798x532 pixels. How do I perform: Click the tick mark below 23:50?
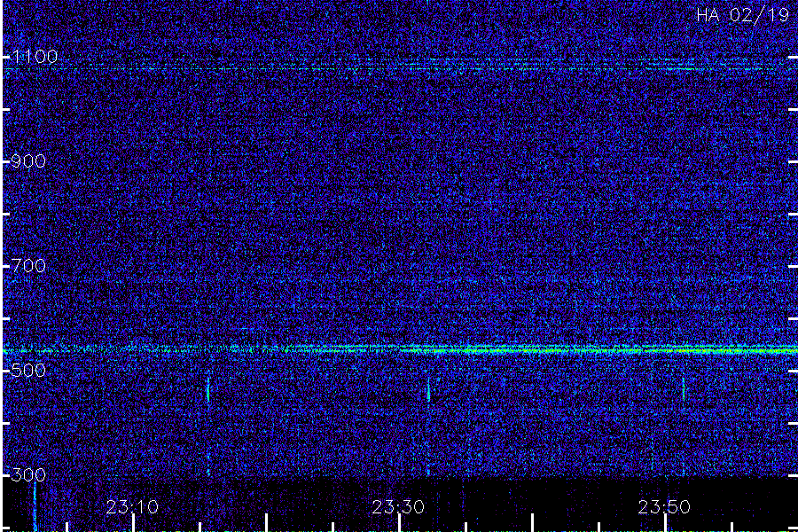point(665,523)
